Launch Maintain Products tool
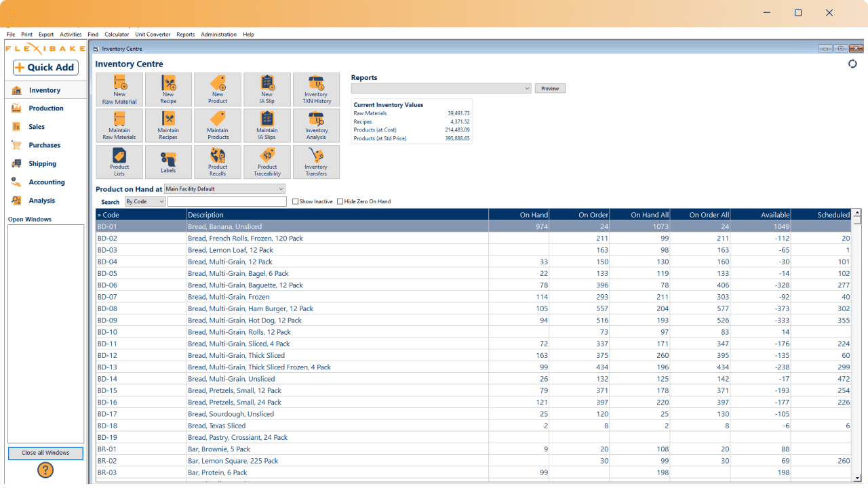 click(x=218, y=125)
